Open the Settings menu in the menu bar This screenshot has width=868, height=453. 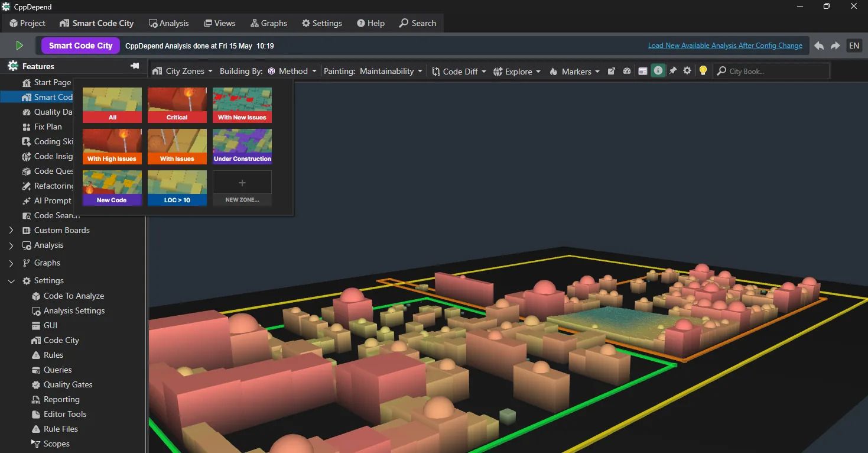[x=322, y=23]
